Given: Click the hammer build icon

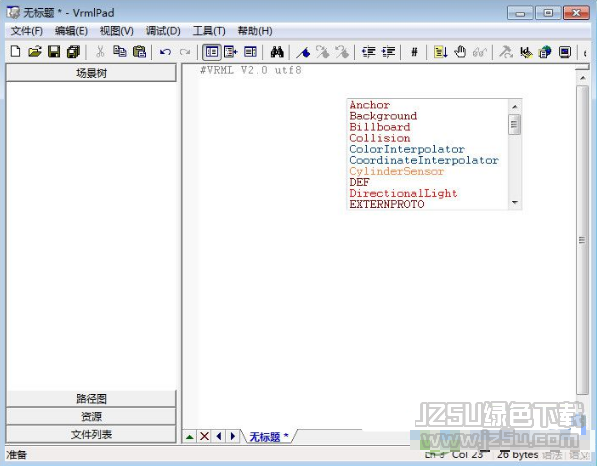Looking at the screenshot, I should [x=506, y=51].
